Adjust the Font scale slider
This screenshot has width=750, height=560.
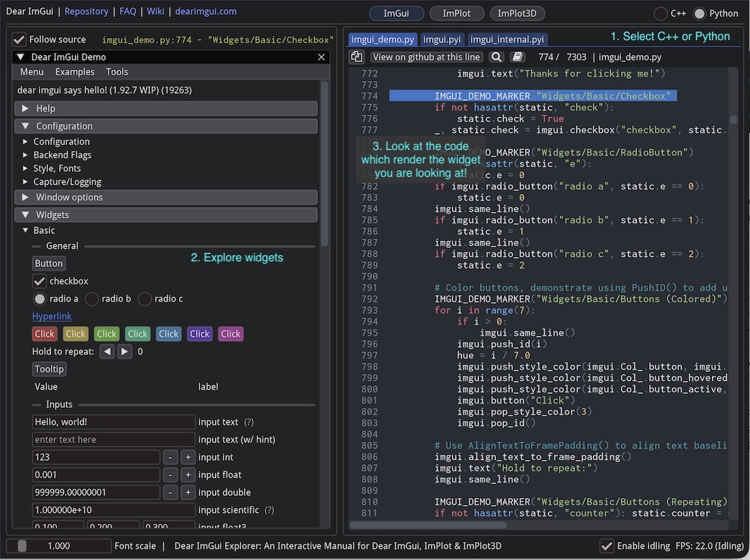(x=60, y=545)
